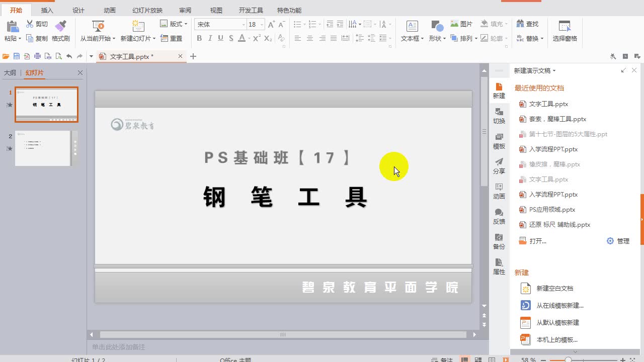Open the New (新建) sidebar panel
Screen dimensions: 644x362
click(499, 91)
